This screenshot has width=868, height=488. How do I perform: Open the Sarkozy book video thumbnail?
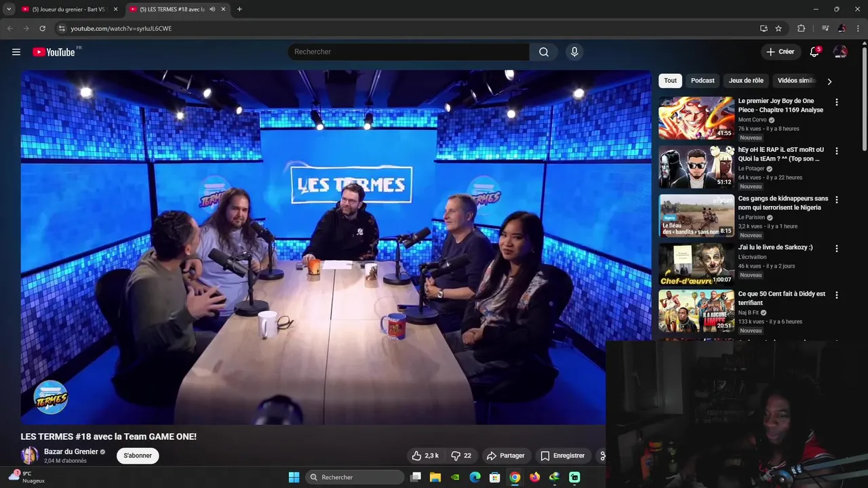696,264
